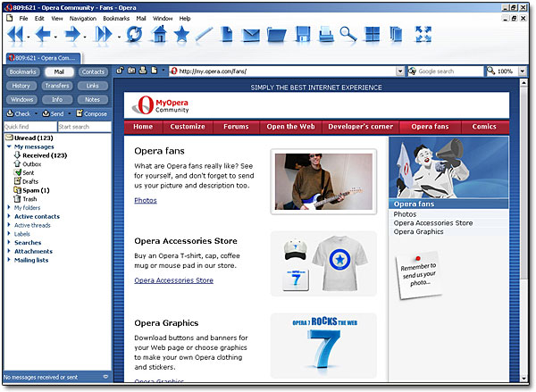
Task: Switch to the Bookmarks panel button
Action: [x=23, y=71]
